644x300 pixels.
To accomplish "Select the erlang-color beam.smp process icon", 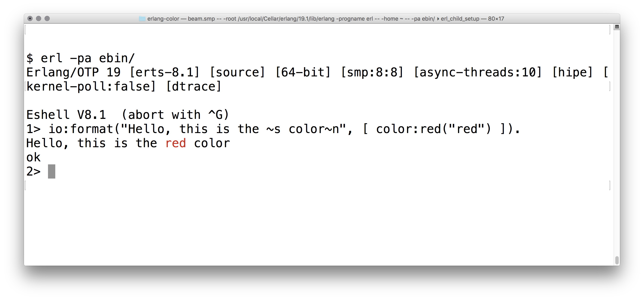I will [x=140, y=18].
